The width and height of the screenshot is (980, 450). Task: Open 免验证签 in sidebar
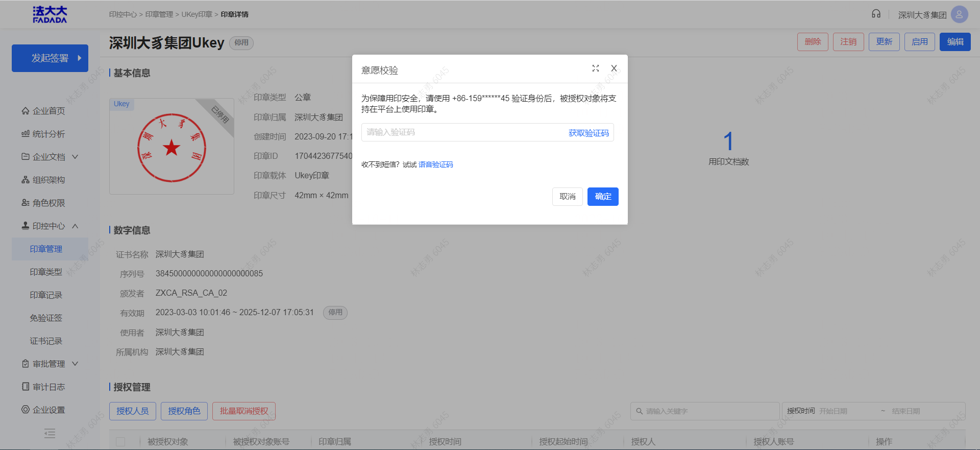pos(46,318)
